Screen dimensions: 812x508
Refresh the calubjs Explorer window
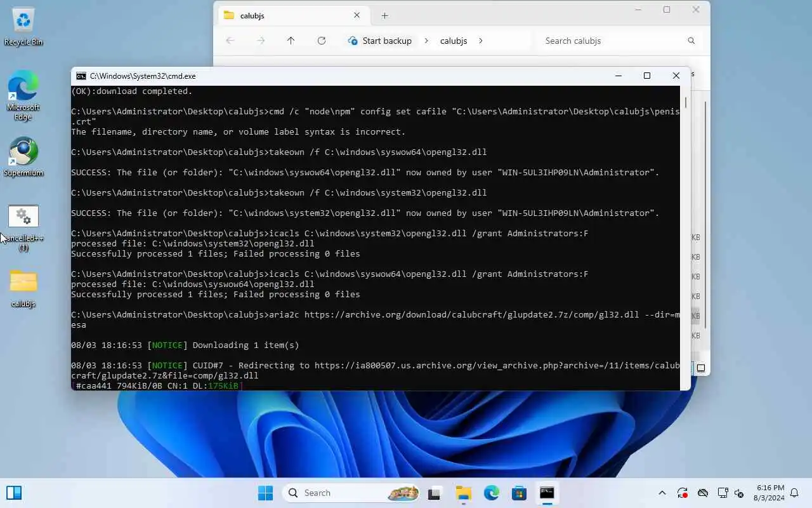click(x=322, y=41)
